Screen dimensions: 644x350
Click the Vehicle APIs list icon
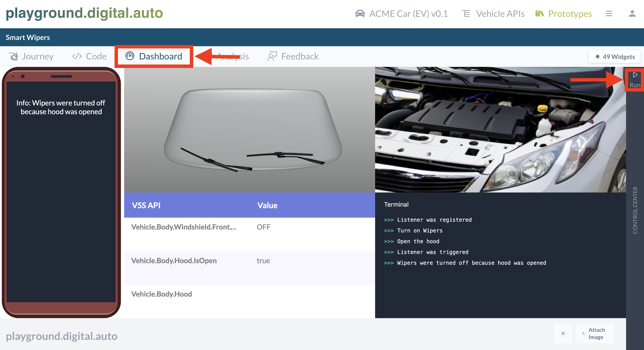pos(466,13)
